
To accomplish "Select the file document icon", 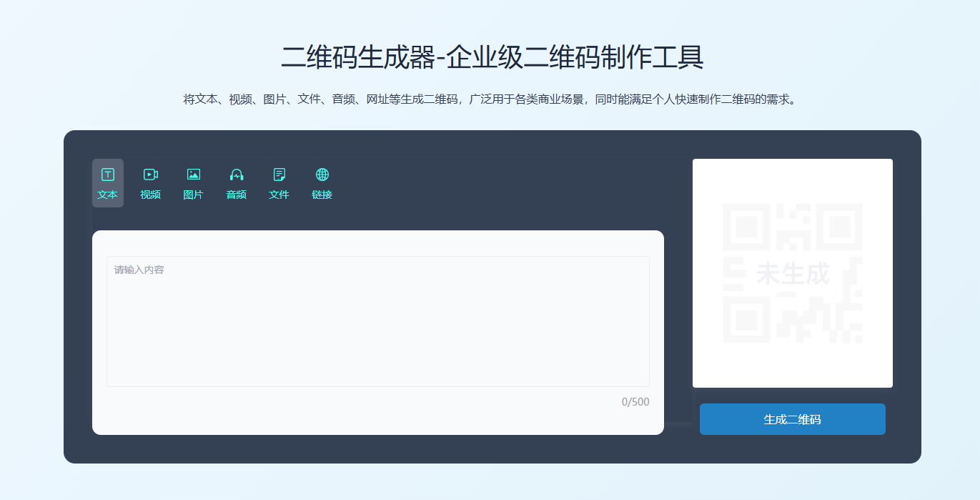I will click(x=279, y=175).
